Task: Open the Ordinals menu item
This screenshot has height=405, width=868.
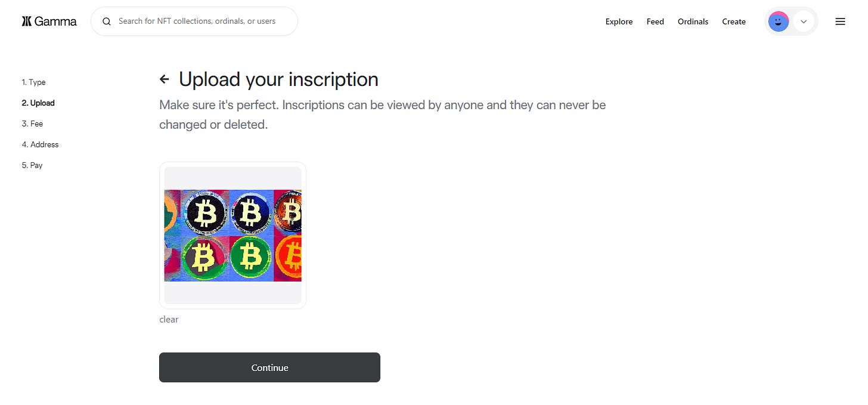Action: tap(693, 21)
